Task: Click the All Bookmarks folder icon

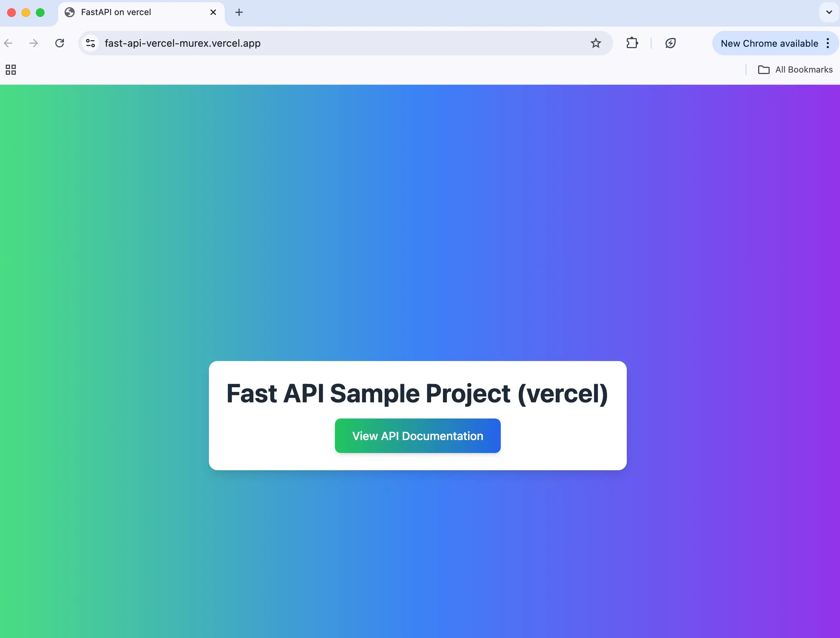Action: [x=764, y=70]
